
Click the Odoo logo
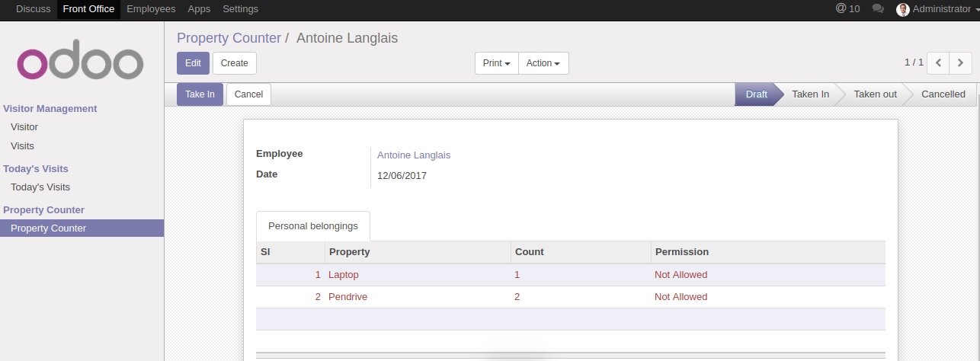(80, 59)
